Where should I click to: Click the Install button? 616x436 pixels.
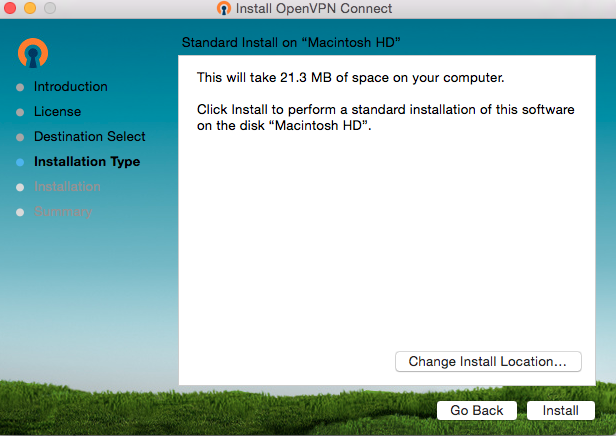(560, 410)
